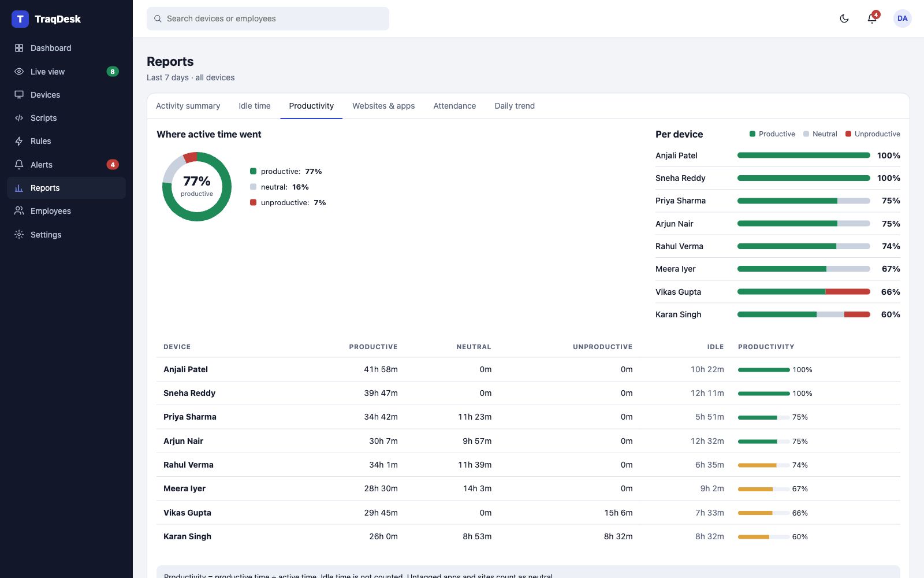This screenshot has width=924, height=578.
Task: Click the UNPRODUCTIVE column header
Action: (x=602, y=347)
